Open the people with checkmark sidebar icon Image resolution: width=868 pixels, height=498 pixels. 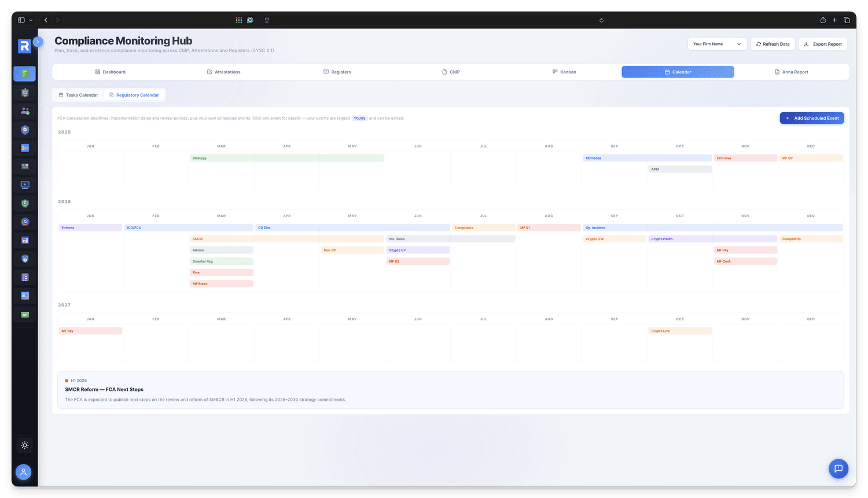tap(25, 111)
